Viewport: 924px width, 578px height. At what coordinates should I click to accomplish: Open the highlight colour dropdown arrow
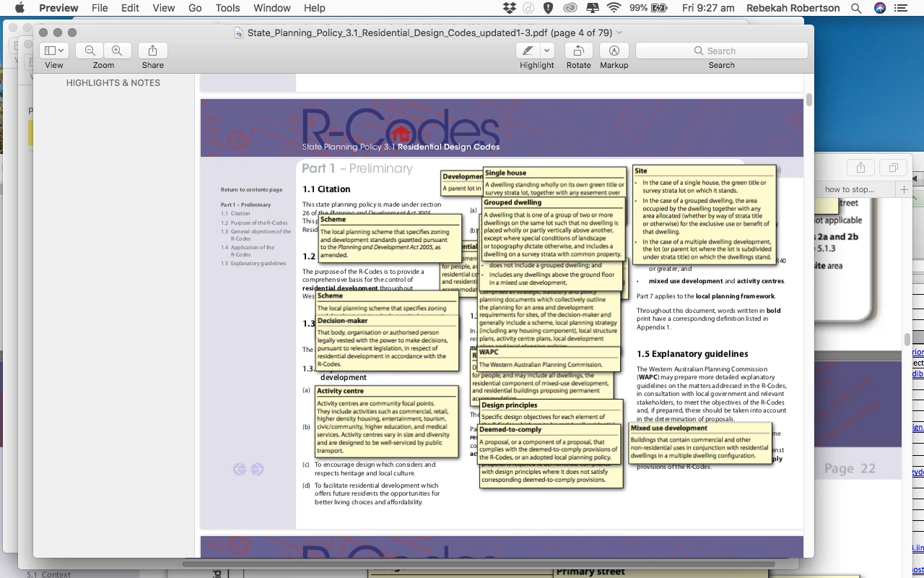click(547, 51)
